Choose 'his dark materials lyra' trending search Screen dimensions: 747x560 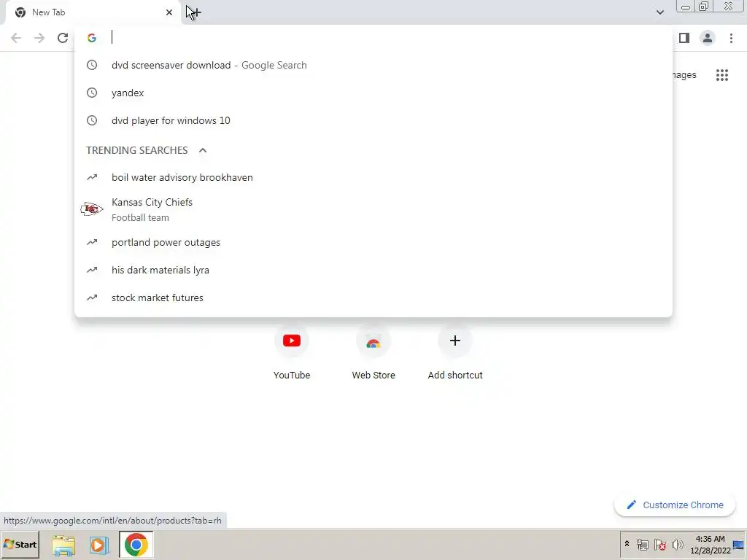(373, 270)
